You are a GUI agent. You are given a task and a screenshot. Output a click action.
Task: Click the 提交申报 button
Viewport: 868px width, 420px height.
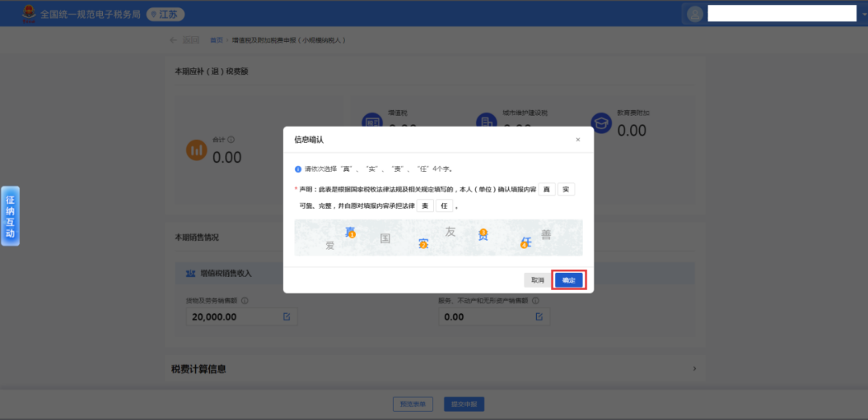464,404
